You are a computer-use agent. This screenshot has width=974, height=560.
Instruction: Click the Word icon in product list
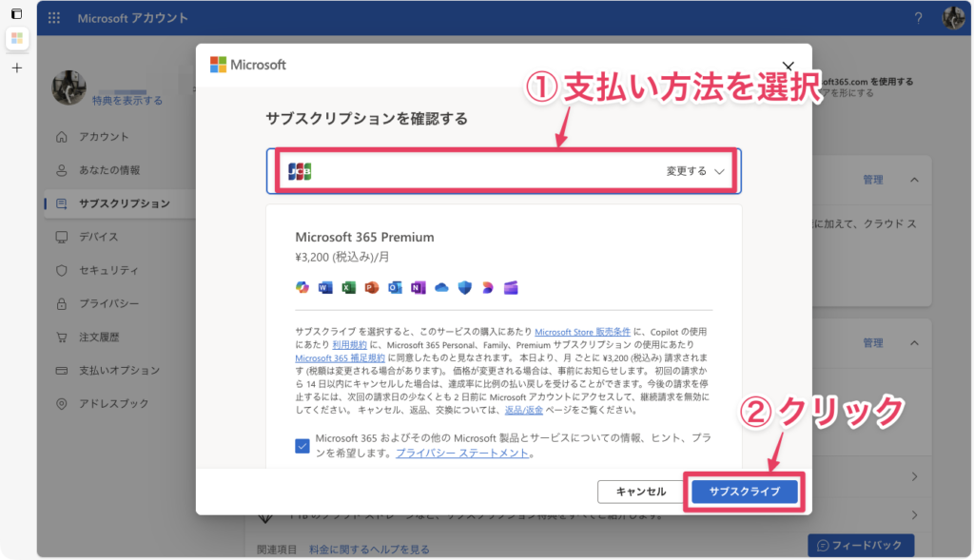[325, 287]
